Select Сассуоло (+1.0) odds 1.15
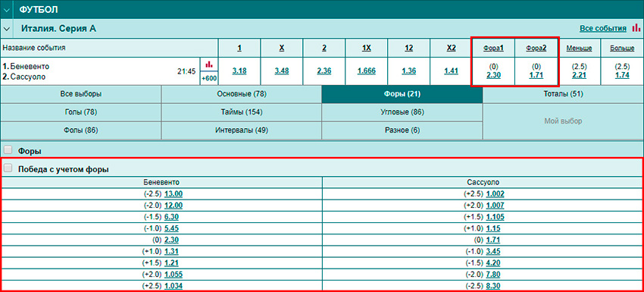 point(493,228)
